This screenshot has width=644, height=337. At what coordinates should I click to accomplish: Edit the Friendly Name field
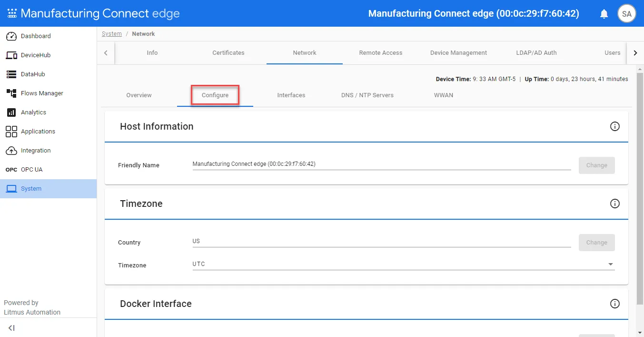[x=382, y=164]
